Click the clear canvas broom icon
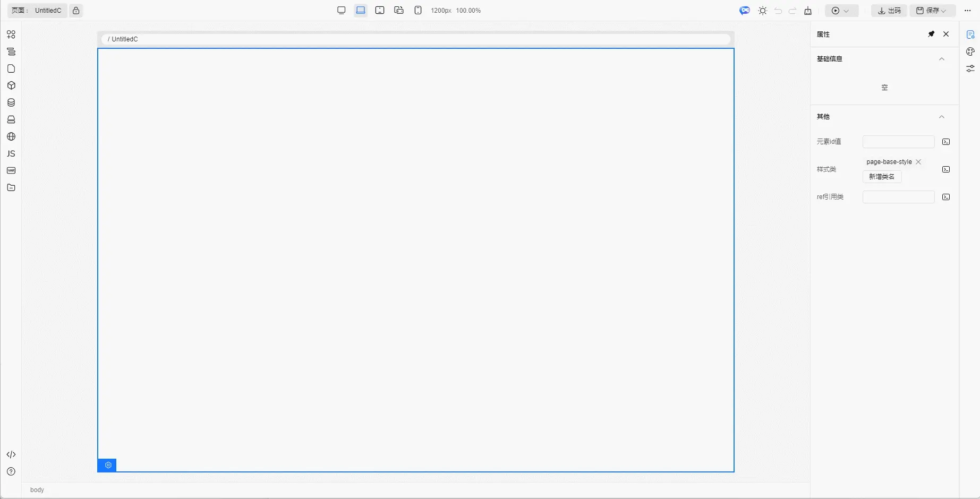Image resolution: width=980 pixels, height=499 pixels. pyautogui.click(x=808, y=11)
